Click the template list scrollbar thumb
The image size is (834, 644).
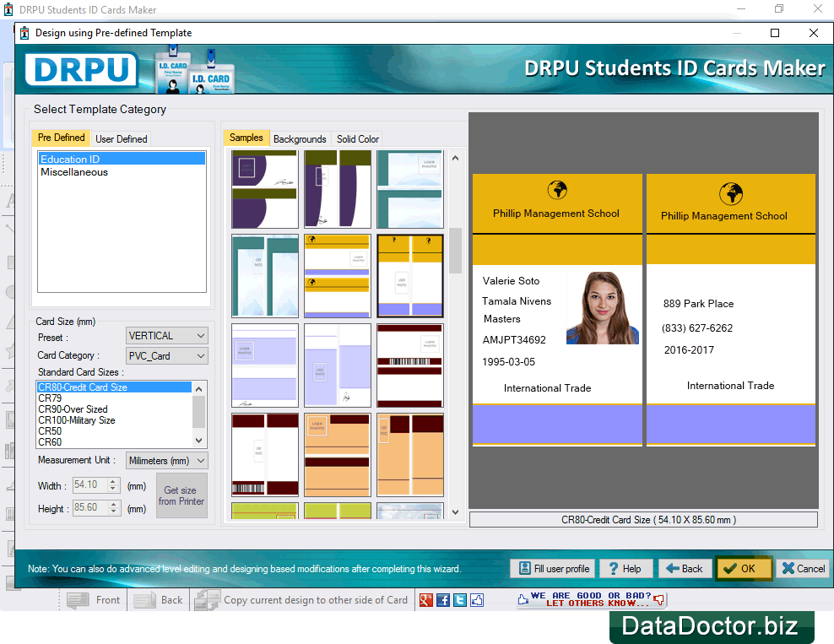click(x=455, y=251)
